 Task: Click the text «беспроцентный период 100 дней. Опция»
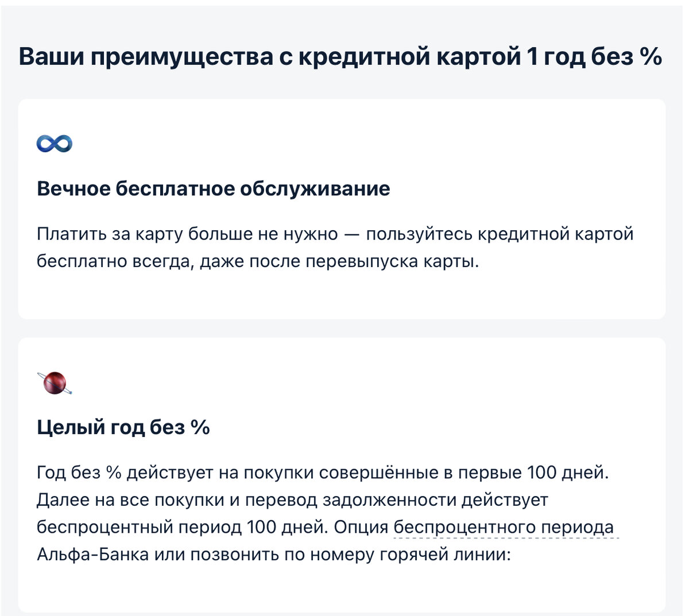(x=212, y=527)
